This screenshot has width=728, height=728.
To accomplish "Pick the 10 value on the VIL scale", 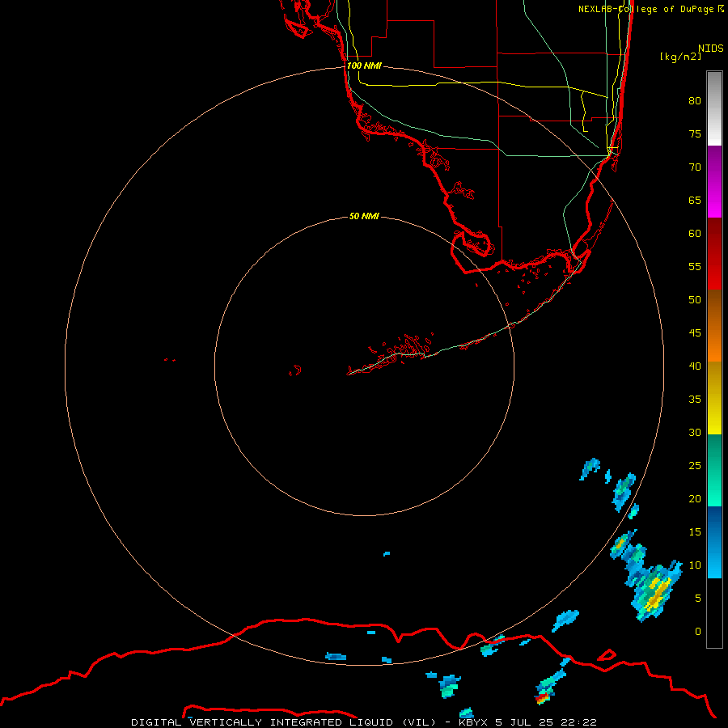I will coord(695,565).
